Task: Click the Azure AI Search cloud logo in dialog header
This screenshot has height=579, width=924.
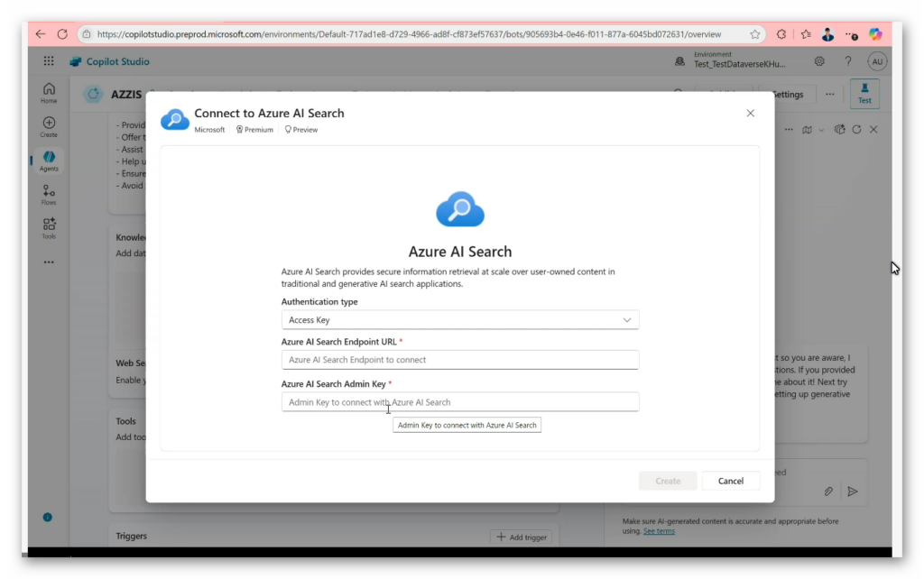Action: tap(175, 119)
